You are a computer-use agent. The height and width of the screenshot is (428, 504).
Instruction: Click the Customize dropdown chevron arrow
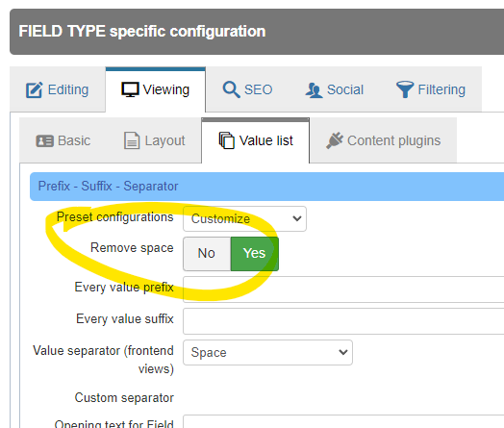297,219
